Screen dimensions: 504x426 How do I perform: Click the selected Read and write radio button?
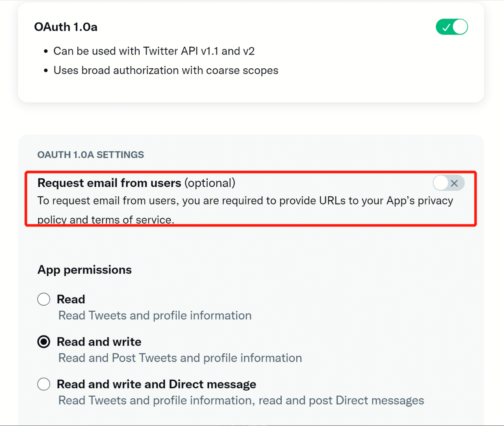(43, 341)
